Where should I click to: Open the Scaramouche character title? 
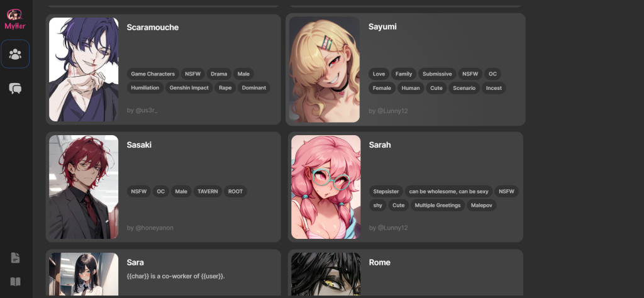pyautogui.click(x=152, y=27)
